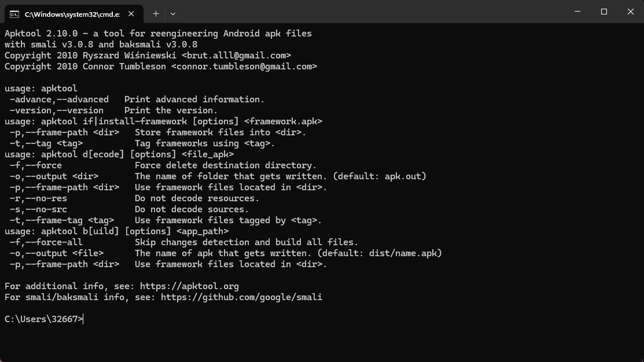Click the cmd icon in the tab
The image size is (644, 362).
click(14, 13)
